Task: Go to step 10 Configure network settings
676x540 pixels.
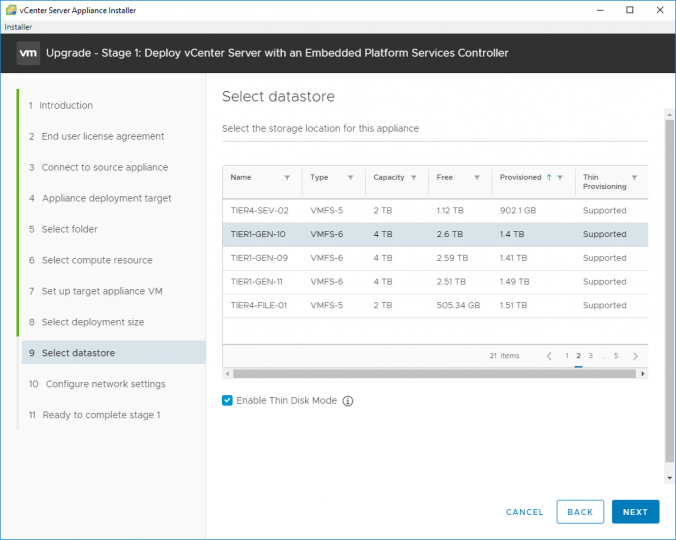Action: tap(97, 384)
